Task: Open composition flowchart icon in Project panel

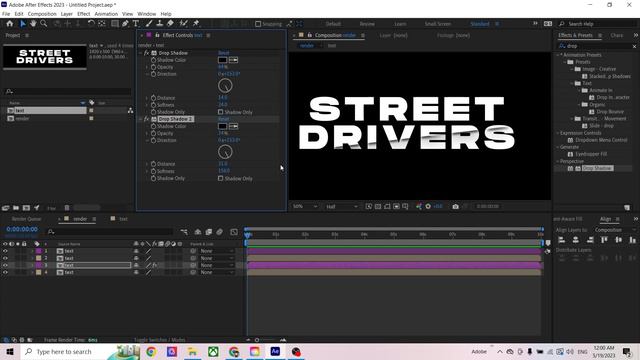Action: pyautogui.click(x=130, y=111)
